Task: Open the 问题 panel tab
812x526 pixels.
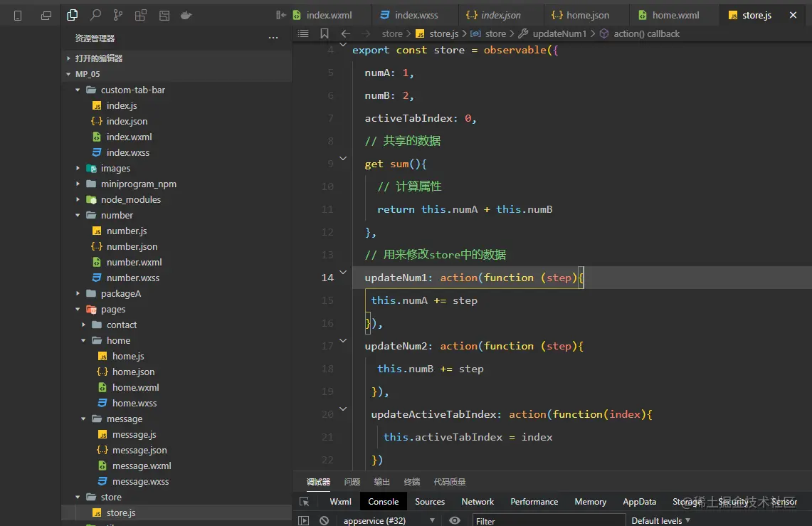Action: (352, 481)
